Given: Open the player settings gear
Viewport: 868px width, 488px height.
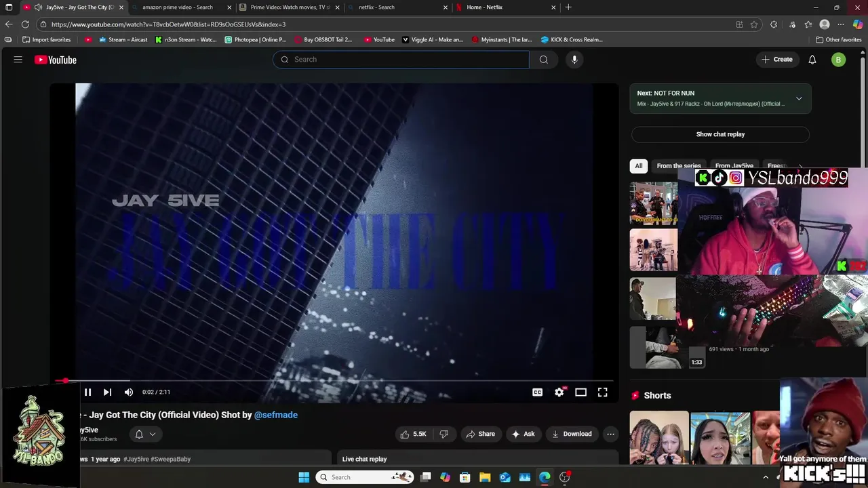Looking at the screenshot, I should (559, 392).
